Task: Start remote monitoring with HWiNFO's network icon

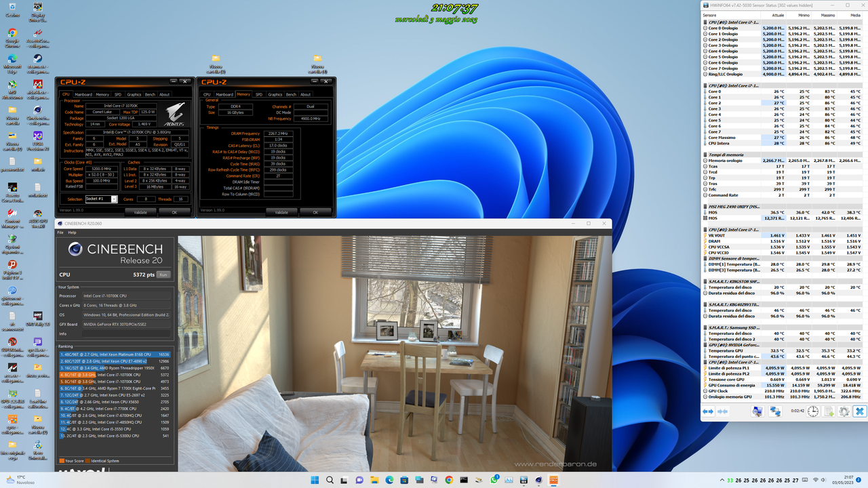Action: [775, 410]
